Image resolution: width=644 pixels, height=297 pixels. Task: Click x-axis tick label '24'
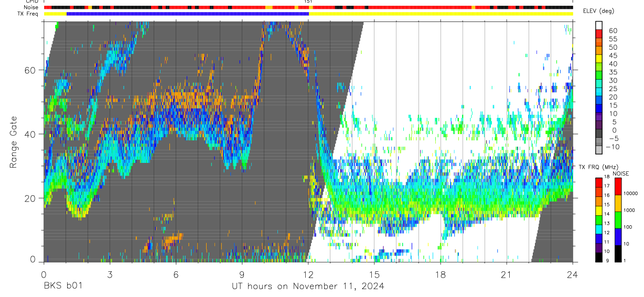(x=573, y=275)
